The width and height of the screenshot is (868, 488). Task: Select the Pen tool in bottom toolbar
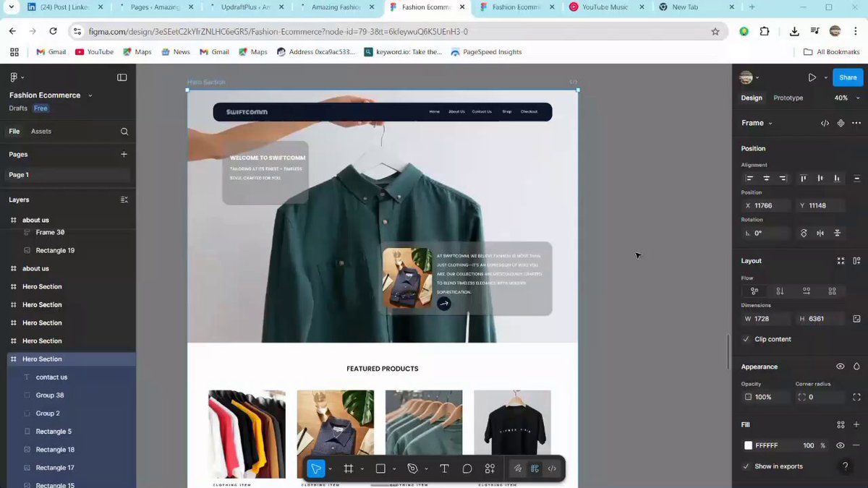pos(412,468)
